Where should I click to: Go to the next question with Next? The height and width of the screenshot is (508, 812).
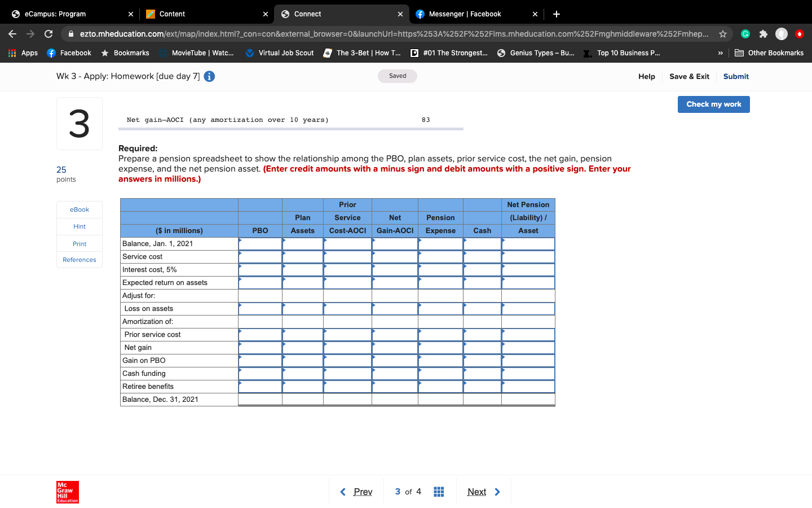484,492
